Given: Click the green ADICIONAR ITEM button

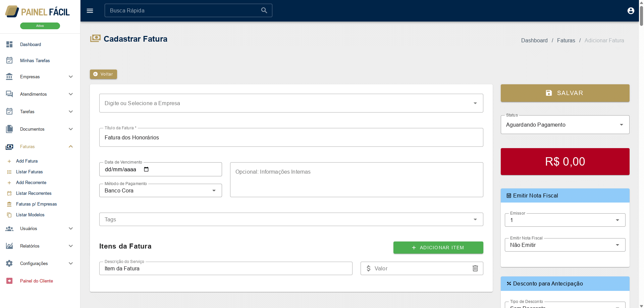Looking at the screenshot, I should point(438,248).
